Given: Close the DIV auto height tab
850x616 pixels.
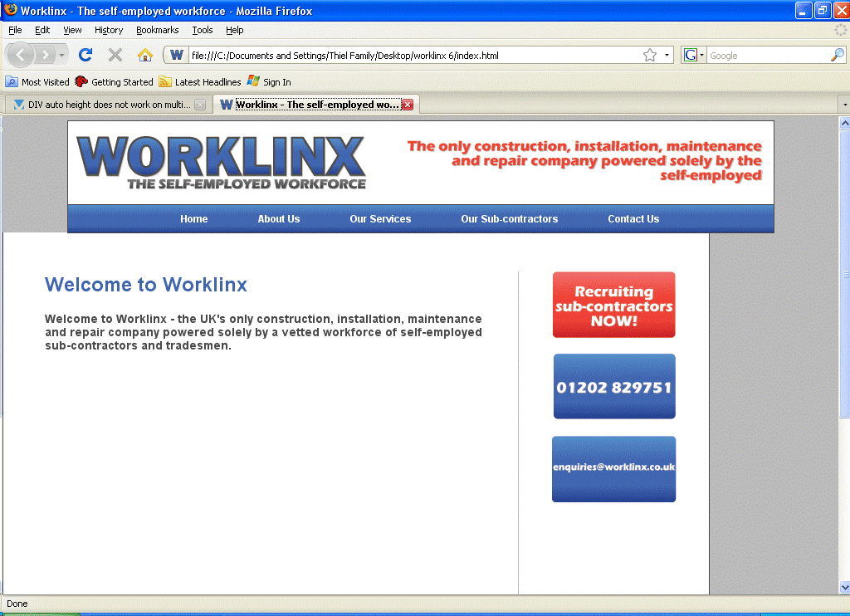Looking at the screenshot, I should click(x=200, y=105).
